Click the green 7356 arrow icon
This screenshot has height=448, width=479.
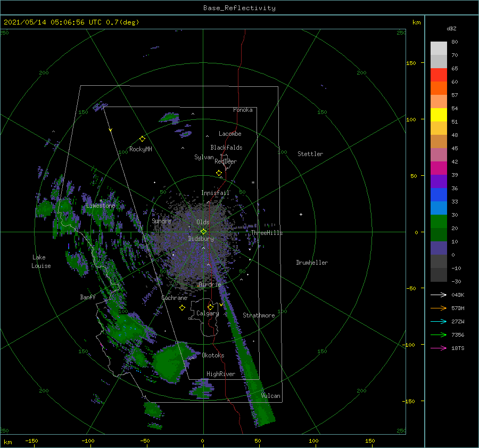[x=439, y=335]
